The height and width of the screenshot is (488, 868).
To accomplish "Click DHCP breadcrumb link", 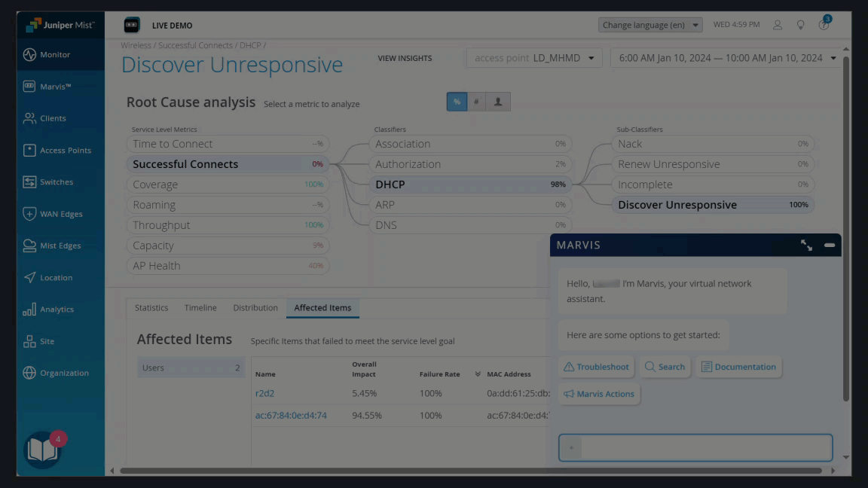I will [x=250, y=45].
